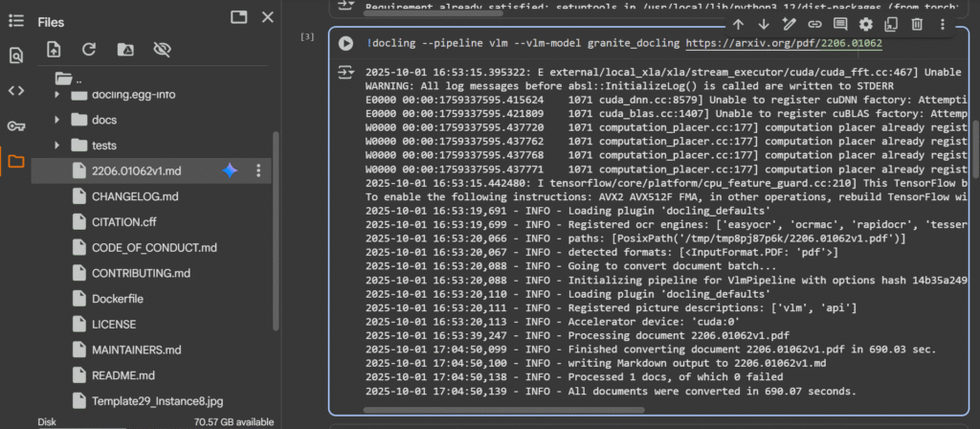Run the docling command cell

pos(345,43)
